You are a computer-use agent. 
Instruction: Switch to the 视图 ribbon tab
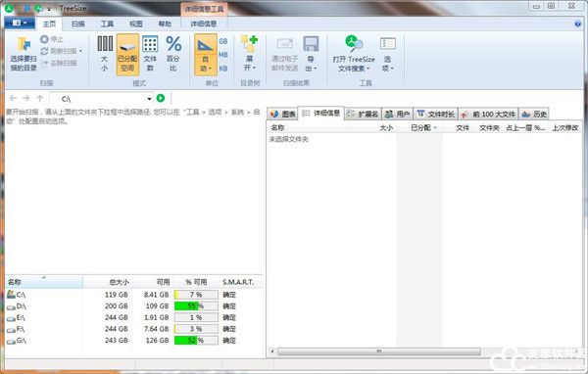tap(136, 23)
